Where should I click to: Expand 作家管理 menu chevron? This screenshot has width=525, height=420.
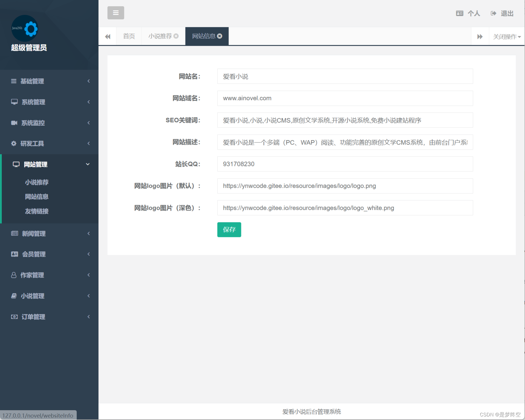[89, 275]
